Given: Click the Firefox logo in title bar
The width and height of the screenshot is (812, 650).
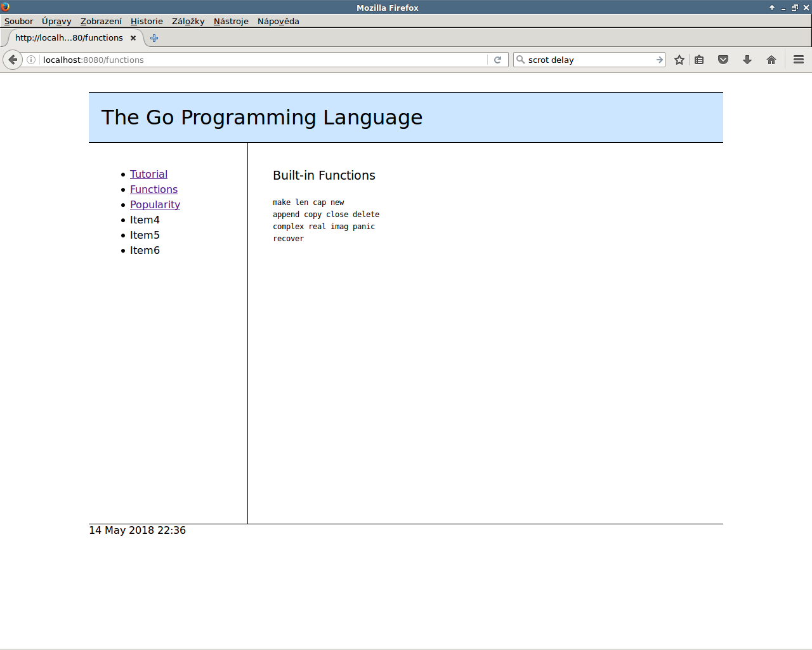Looking at the screenshot, I should (x=5, y=7).
